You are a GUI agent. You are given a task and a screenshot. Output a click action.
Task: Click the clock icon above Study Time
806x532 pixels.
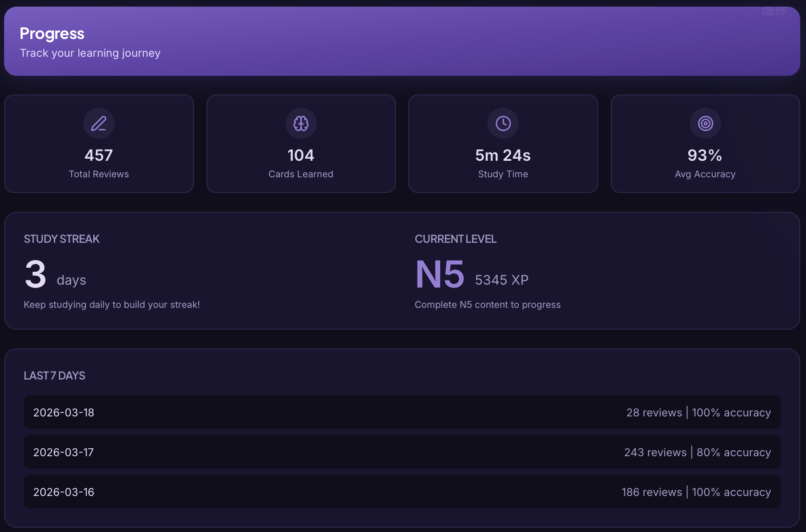(x=503, y=123)
